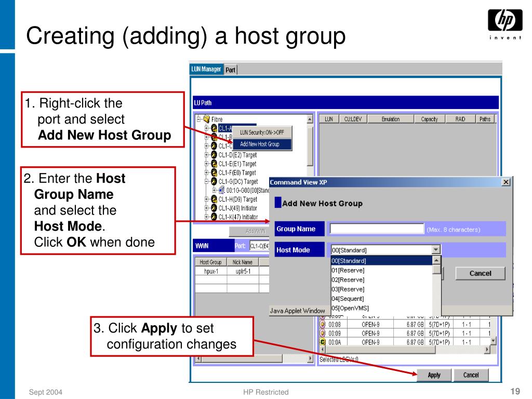Click the CU:LDEV column header
Screen dimensions: 532x399
pyautogui.click(x=353, y=119)
